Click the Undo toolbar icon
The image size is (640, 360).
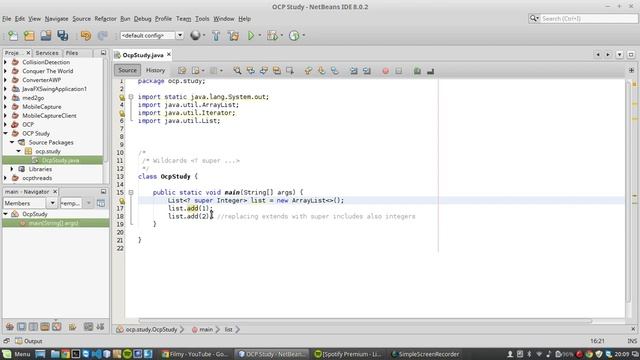[86, 36]
